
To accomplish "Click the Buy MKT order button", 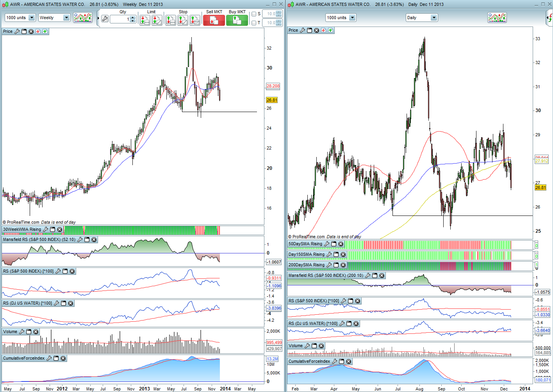I will click(237, 20).
